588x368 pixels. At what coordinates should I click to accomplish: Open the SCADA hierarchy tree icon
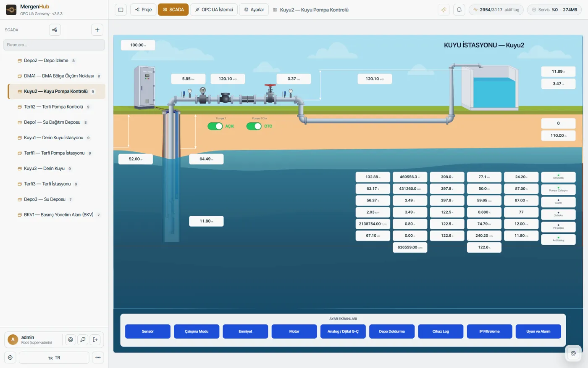pos(55,30)
